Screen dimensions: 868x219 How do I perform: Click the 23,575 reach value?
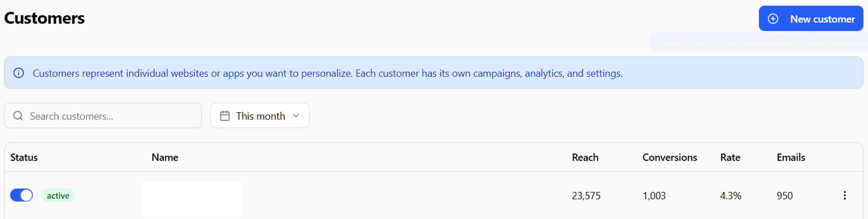[x=586, y=196]
